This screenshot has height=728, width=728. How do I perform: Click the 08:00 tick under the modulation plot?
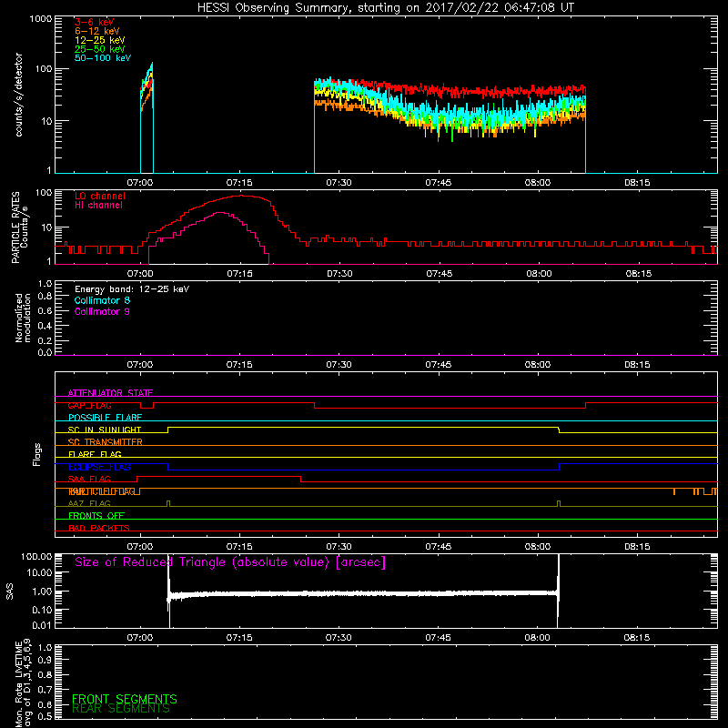coord(538,365)
